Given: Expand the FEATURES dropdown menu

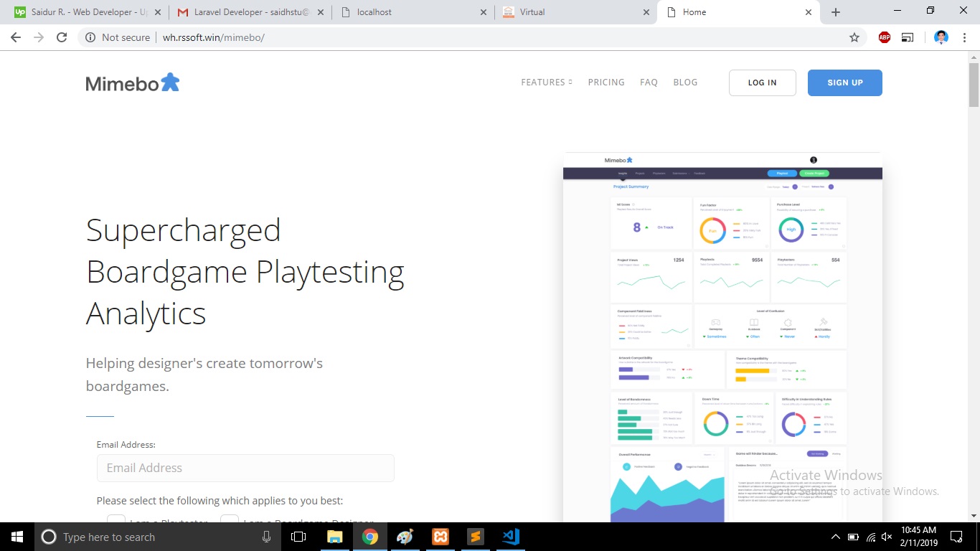Looking at the screenshot, I should pos(546,83).
